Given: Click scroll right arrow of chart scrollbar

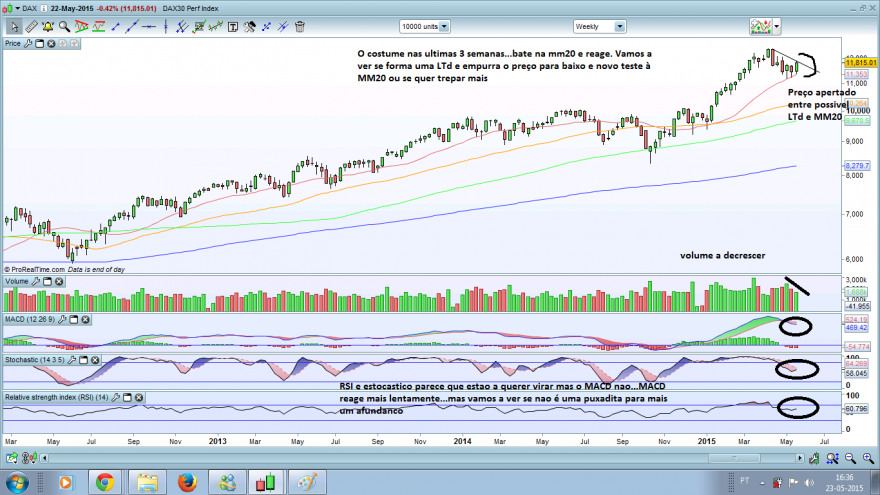Looking at the screenshot, I should tap(800, 459).
